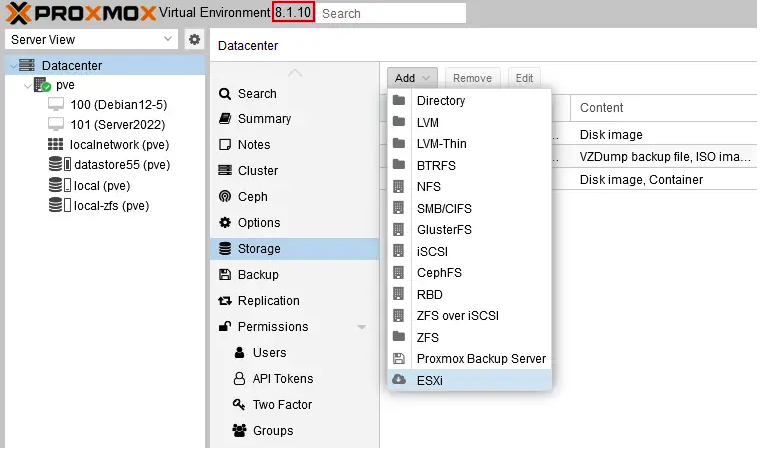Image resolution: width=766 pixels, height=452 pixels.
Task: Open the Server View dropdown
Action: 91,40
